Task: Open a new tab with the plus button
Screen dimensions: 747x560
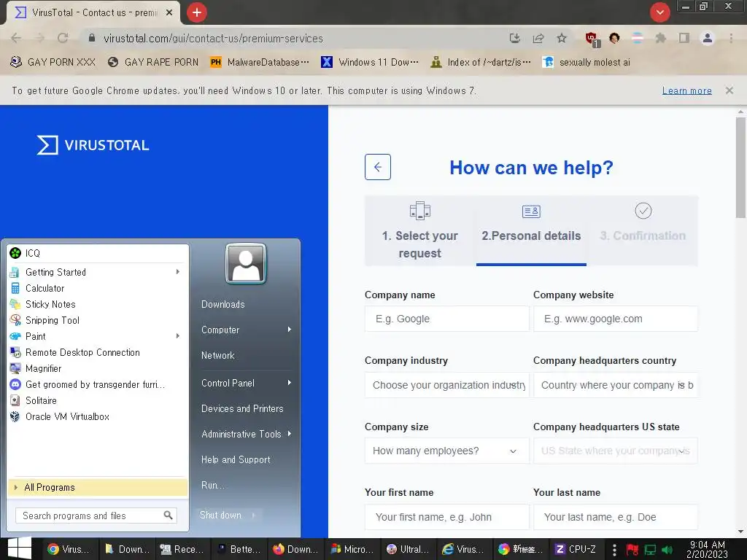Action: click(197, 12)
